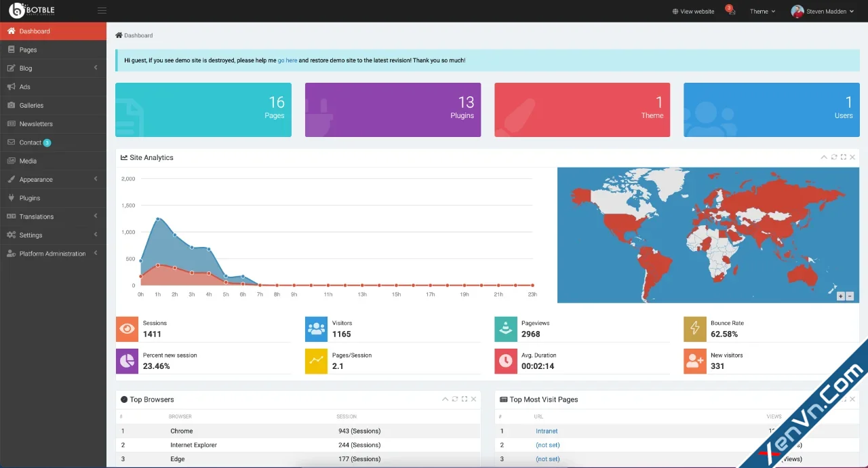Refresh the Site Analytics panel
Viewport: 868px width, 468px height.
click(x=833, y=157)
